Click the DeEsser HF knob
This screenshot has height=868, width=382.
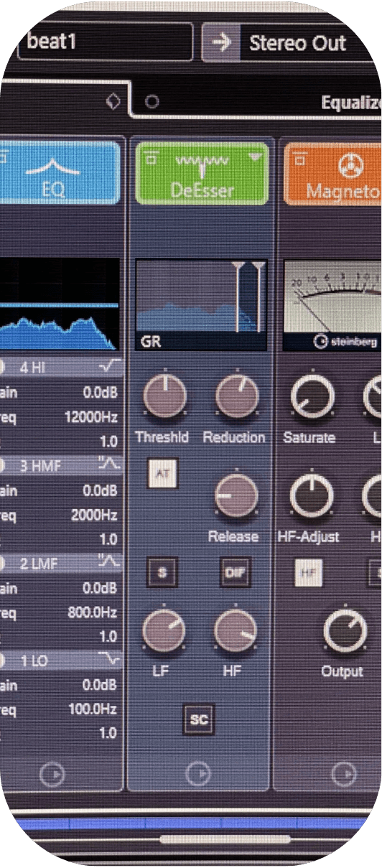tap(236, 630)
